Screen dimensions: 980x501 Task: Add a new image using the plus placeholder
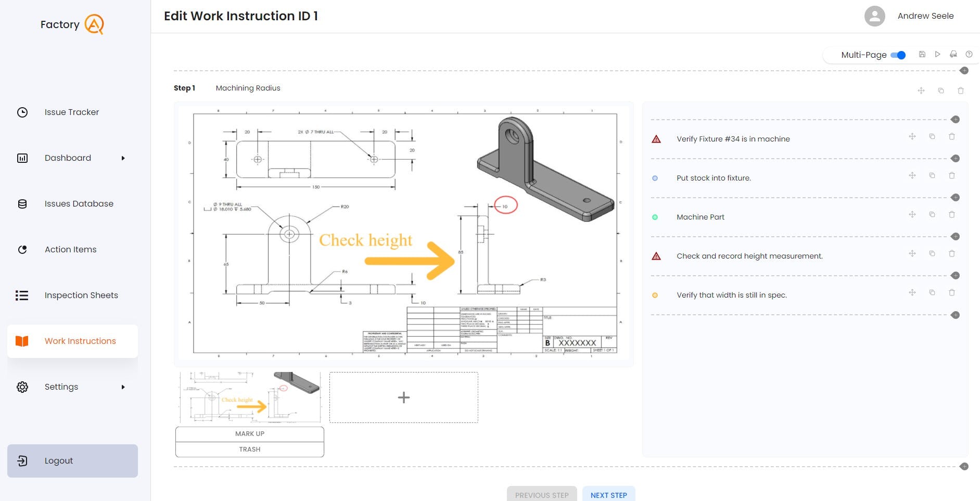[403, 397]
